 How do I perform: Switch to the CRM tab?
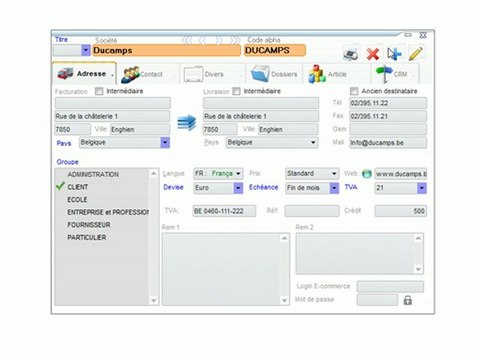pyautogui.click(x=395, y=74)
